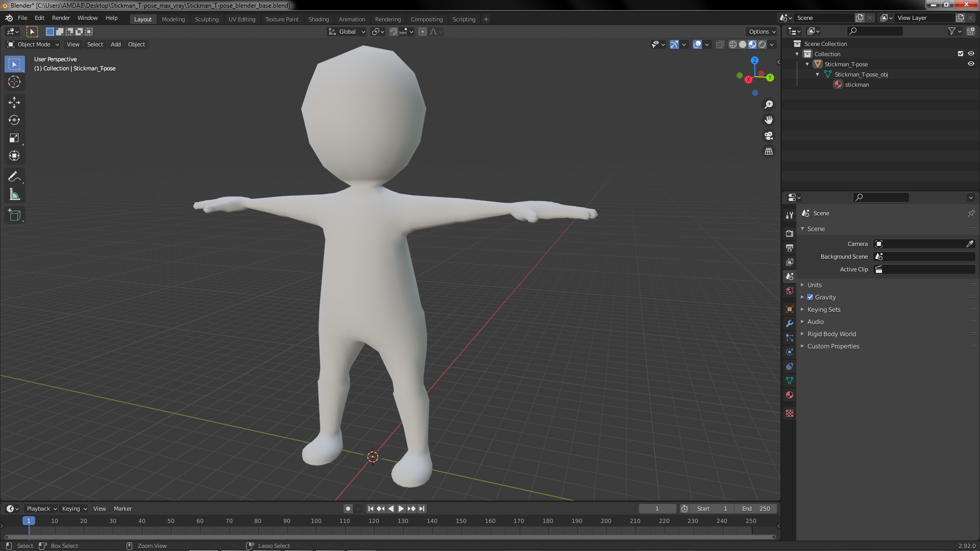Switch to the UV Editing workspace tab
This screenshot has height=551, width=980.
[x=242, y=19]
